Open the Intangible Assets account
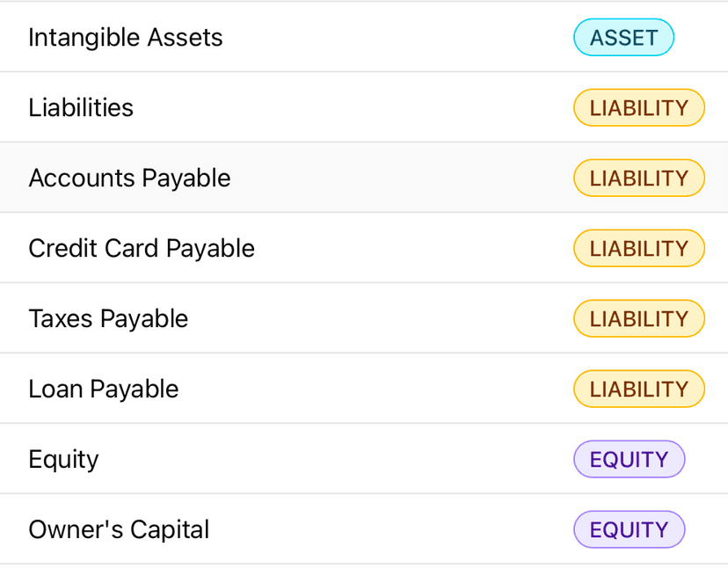The image size is (728, 568). [x=126, y=38]
